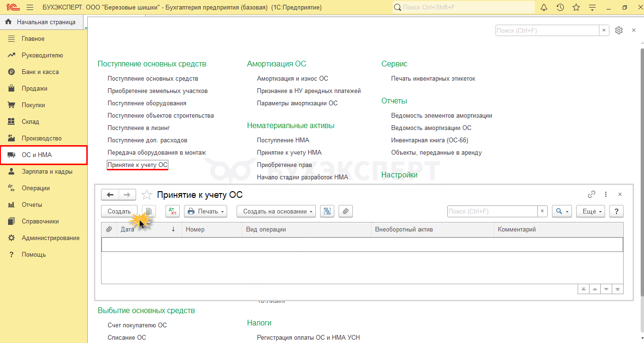The width and height of the screenshot is (644, 343).
Task: Open the section panel gear settings
Action: click(x=618, y=30)
